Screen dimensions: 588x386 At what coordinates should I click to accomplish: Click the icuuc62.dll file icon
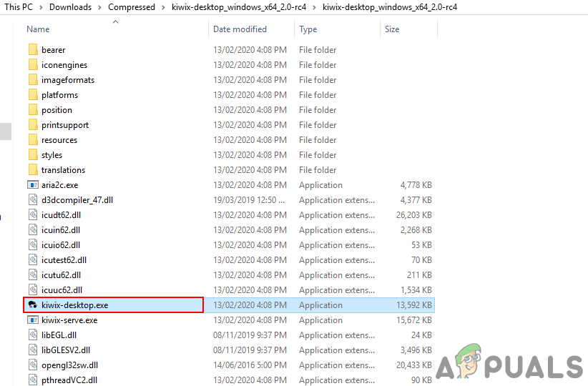pos(33,289)
